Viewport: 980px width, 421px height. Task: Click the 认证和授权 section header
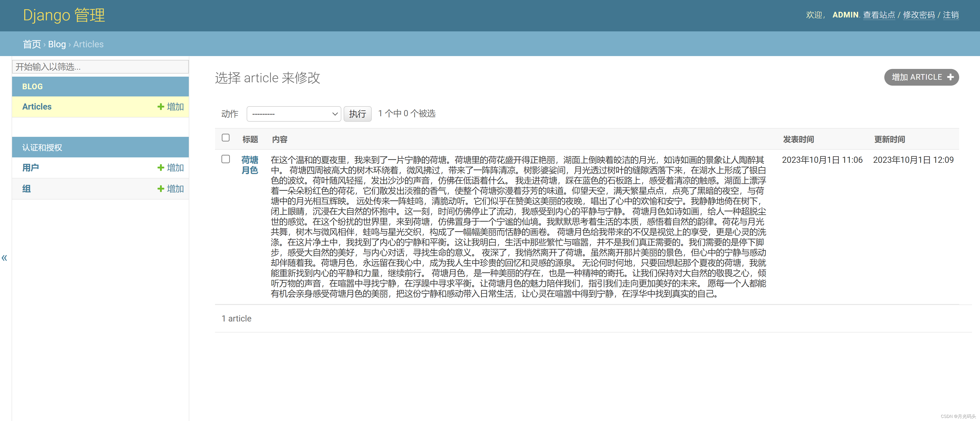42,148
